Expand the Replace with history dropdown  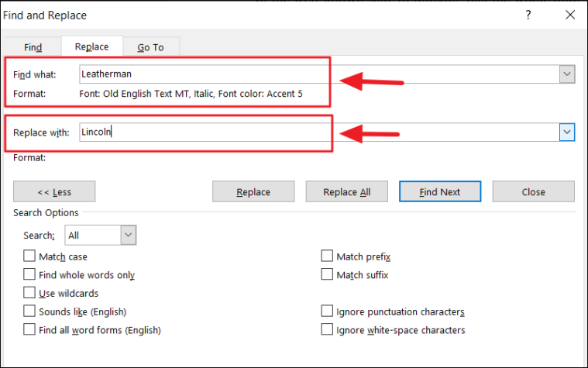[x=567, y=132]
